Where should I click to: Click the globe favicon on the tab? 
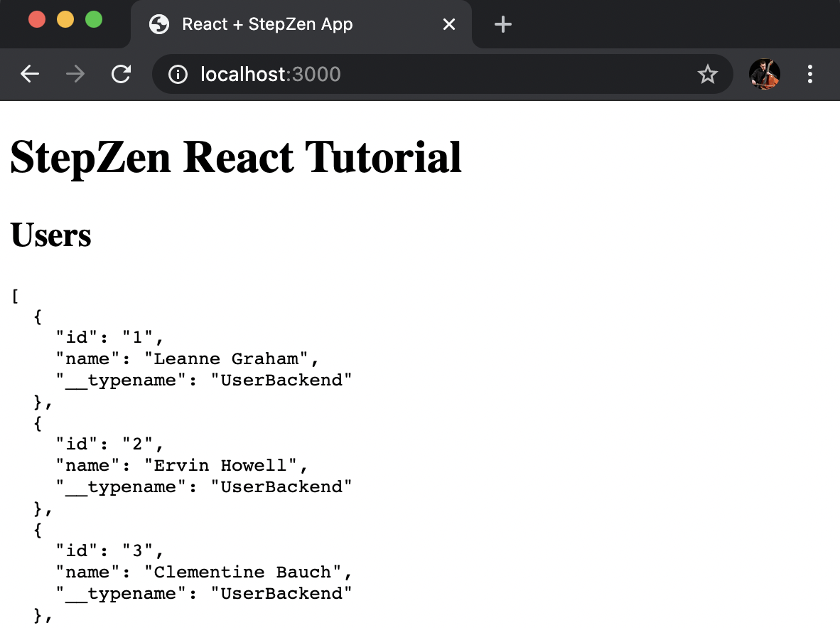(x=159, y=24)
